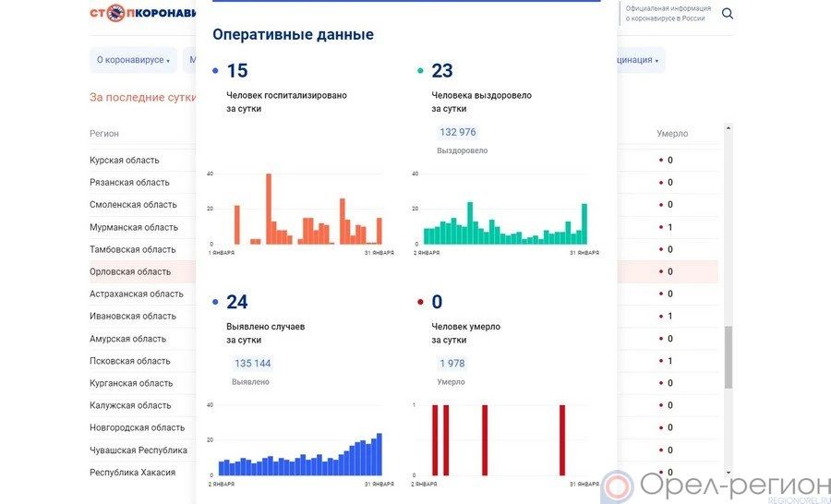Screen dimensions: 831x504
Task: Click the search magnifier icon
Action: pos(728,14)
